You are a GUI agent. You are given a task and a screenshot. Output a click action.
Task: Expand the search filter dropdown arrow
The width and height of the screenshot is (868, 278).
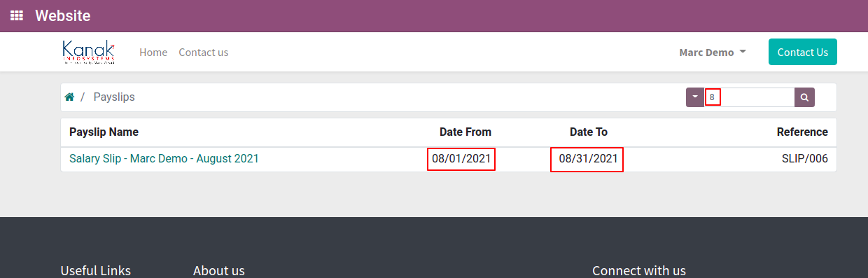click(x=695, y=97)
